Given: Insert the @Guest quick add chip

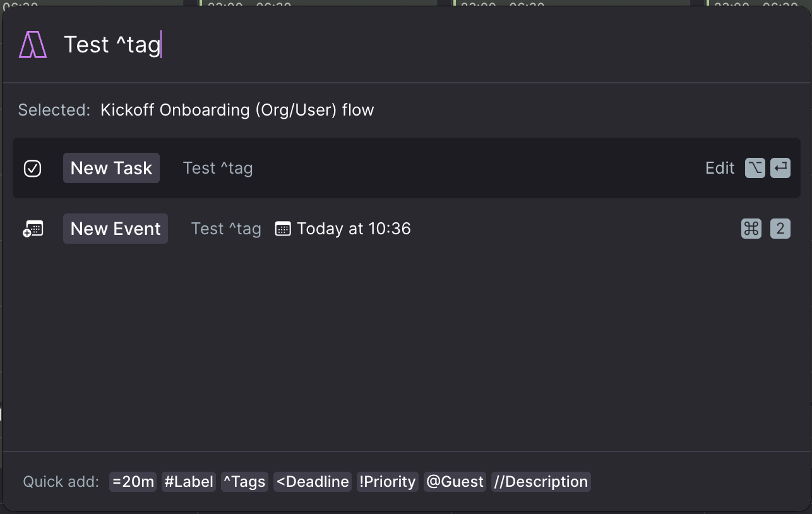Looking at the screenshot, I should coord(455,482).
